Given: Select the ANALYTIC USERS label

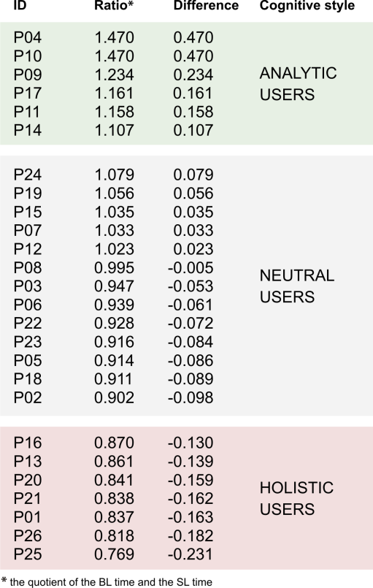Looking at the screenshot, I should click(x=298, y=83).
